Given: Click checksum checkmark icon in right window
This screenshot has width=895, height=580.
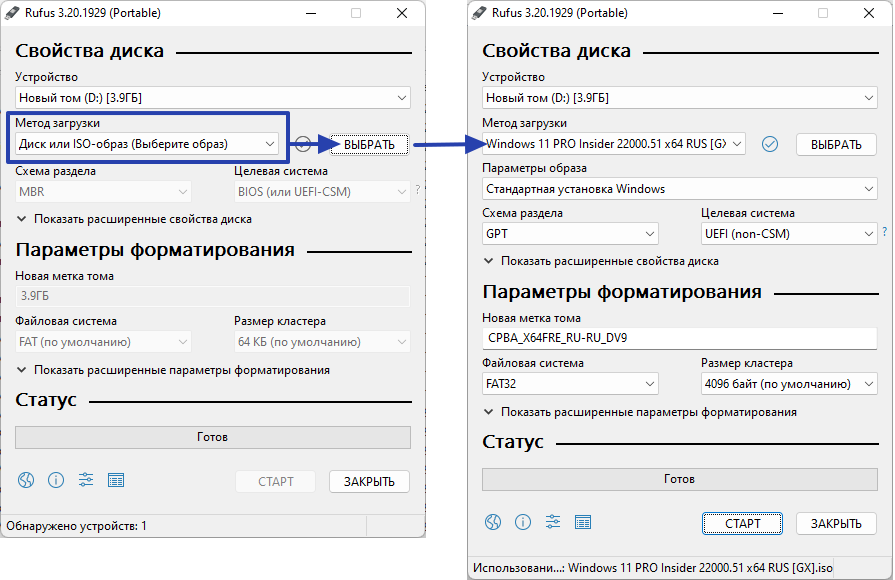Looking at the screenshot, I should 770,144.
